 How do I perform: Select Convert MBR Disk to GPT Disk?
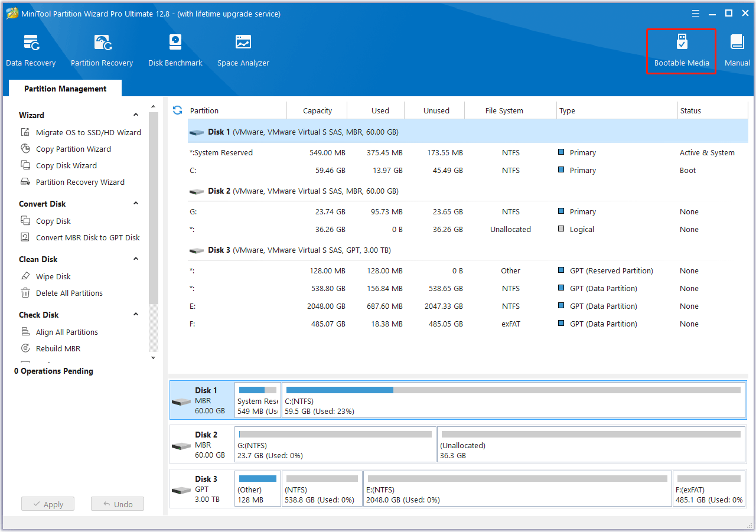[x=81, y=237]
